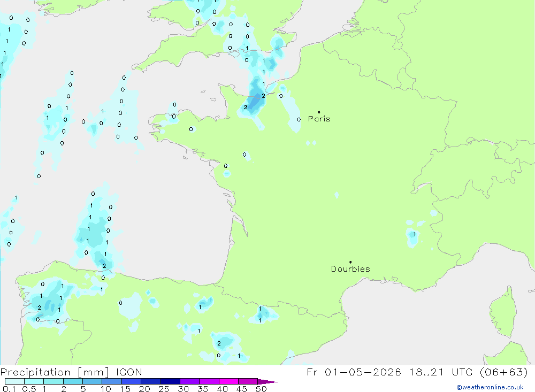
Task: Pick the 30–35 mm purple legend swatch
Action: [x=190, y=381]
